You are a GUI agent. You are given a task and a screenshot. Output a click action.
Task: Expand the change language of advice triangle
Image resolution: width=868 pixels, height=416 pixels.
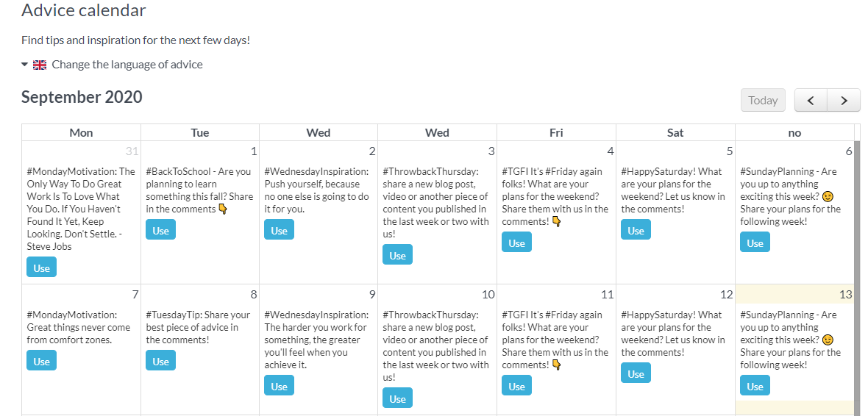25,65
